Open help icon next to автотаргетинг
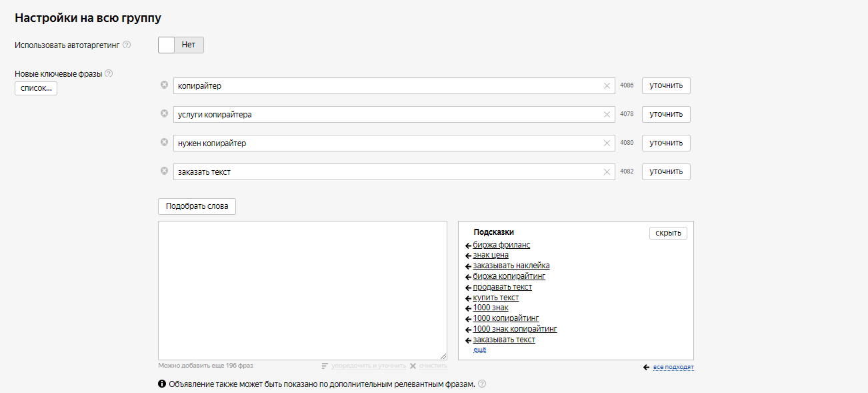868x393 pixels. [127, 45]
